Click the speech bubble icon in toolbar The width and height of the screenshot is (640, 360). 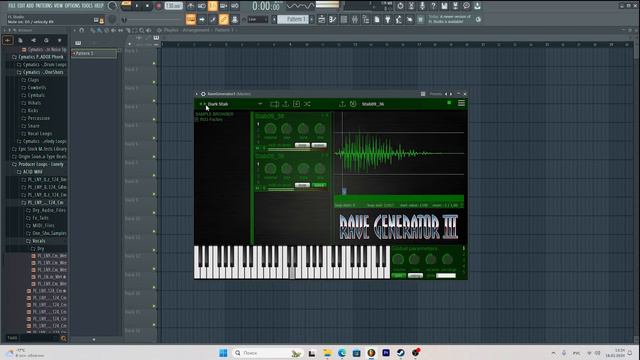(466, 6)
